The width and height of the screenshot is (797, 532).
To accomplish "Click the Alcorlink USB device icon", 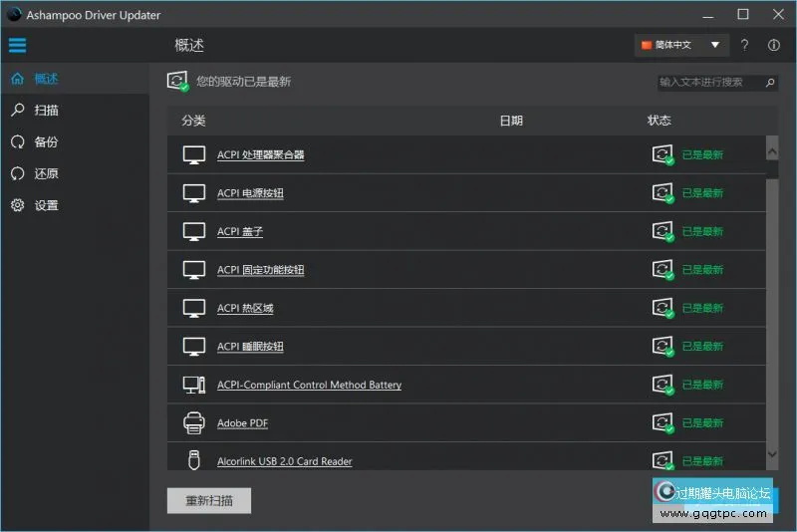I will coord(194,460).
